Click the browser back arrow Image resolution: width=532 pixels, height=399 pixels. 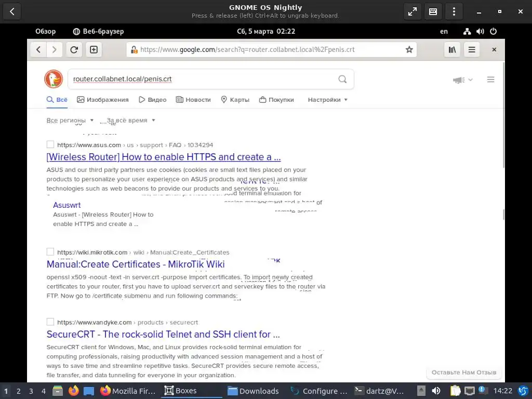(38, 49)
